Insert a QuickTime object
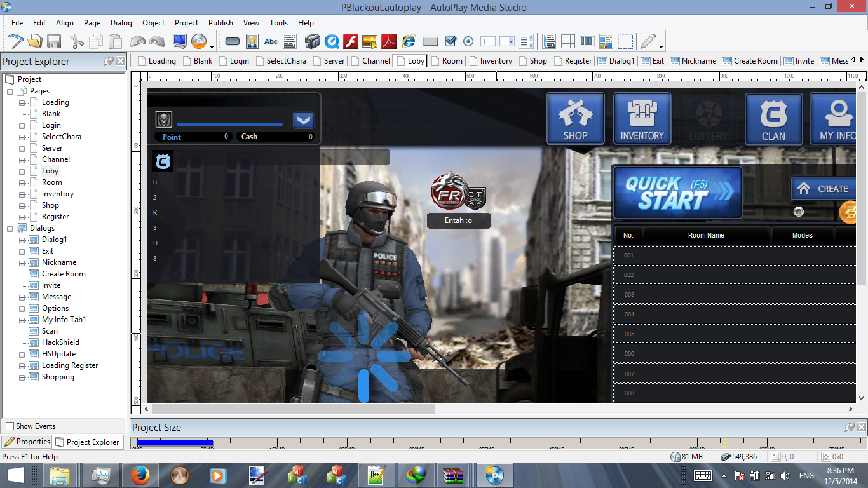 tap(332, 42)
